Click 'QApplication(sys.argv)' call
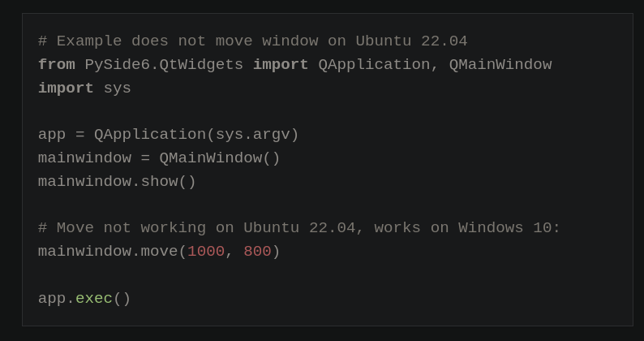 pyautogui.click(x=196, y=135)
